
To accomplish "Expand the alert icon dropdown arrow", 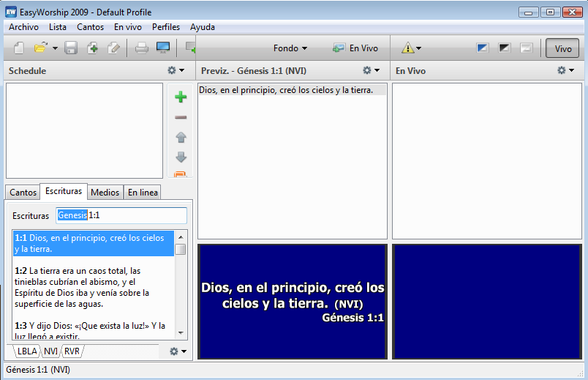I will click(x=419, y=48).
